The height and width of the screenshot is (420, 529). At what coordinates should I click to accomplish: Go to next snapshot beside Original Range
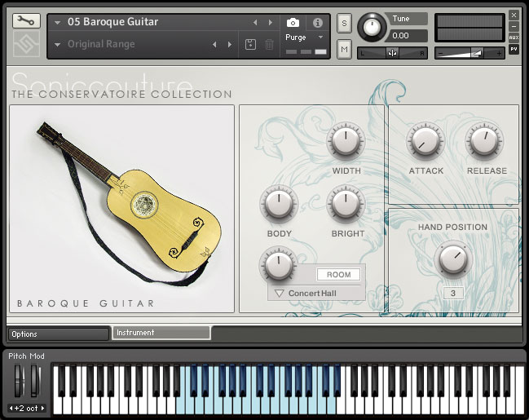pyautogui.click(x=230, y=45)
